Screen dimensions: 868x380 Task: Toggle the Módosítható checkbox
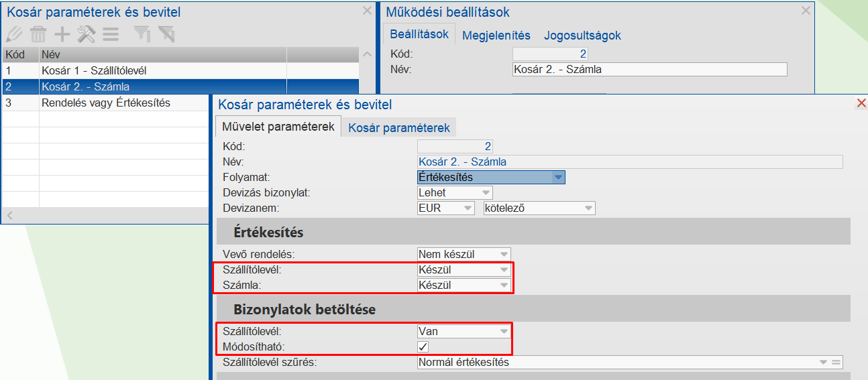[x=423, y=346]
